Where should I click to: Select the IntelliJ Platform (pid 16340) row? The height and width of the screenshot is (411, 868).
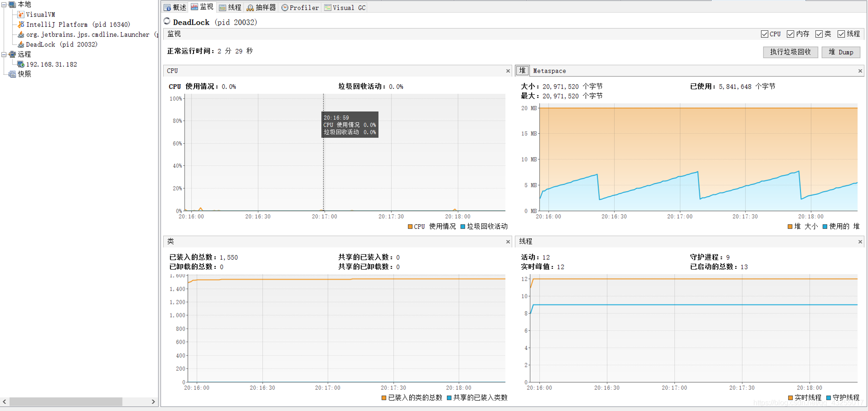pos(78,24)
